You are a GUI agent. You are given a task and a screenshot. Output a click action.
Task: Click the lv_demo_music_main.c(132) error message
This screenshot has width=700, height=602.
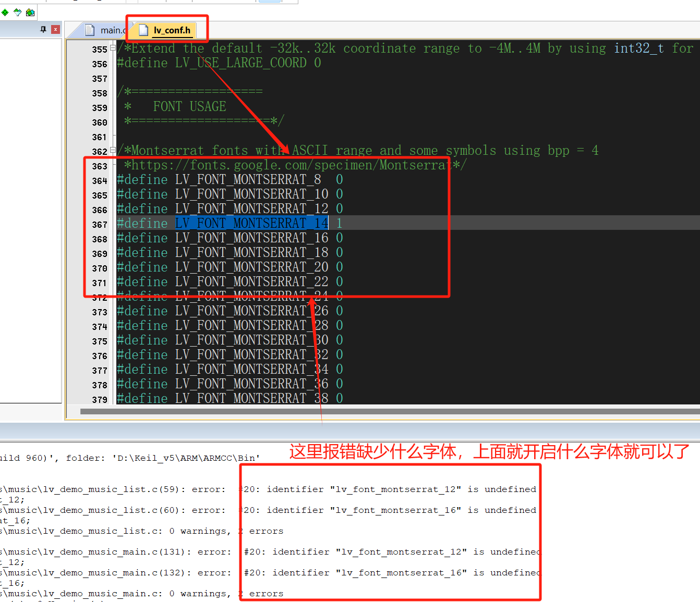tap(392, 573)
